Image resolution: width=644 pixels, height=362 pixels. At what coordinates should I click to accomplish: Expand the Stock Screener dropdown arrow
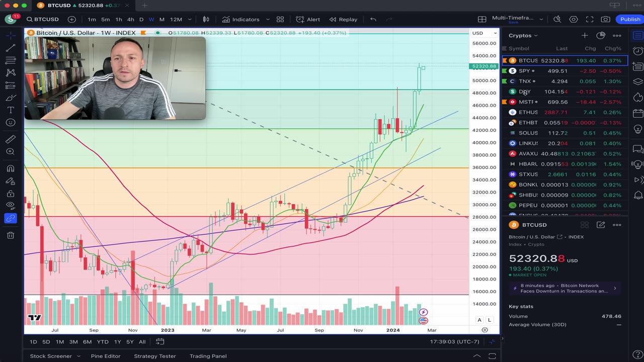click(78, 356)
